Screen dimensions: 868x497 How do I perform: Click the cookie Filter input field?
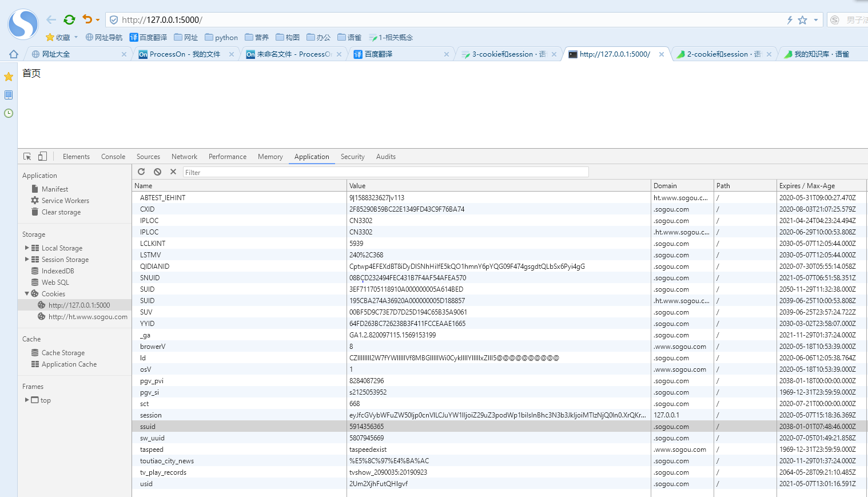[385, 172]
